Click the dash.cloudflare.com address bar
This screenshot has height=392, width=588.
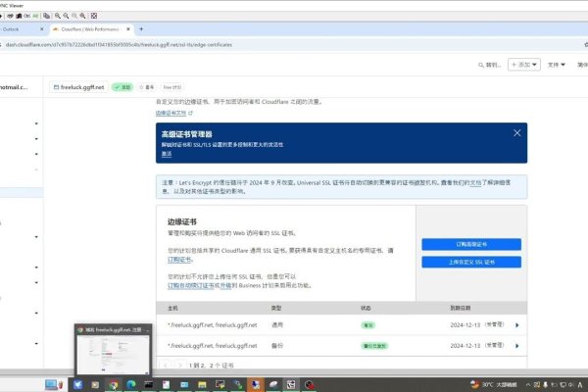coord(119,45)
